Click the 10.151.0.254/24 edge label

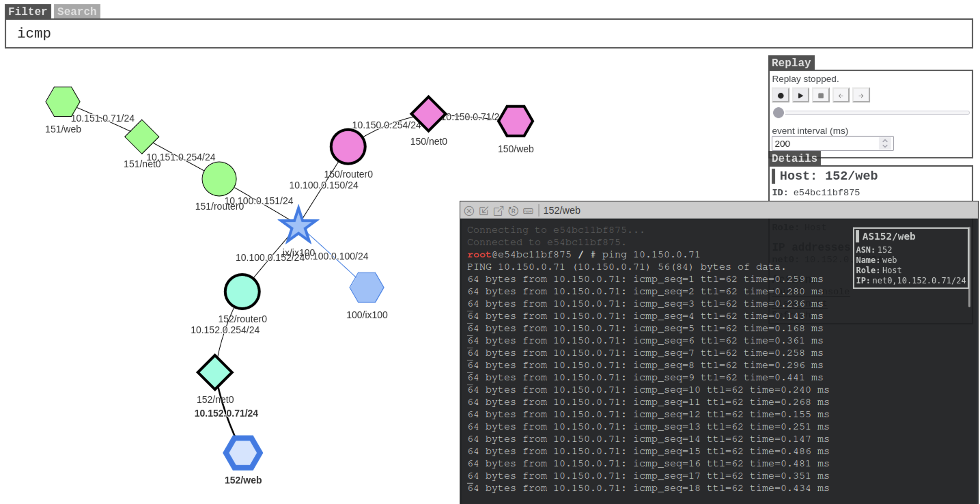(x=181, y=157)
